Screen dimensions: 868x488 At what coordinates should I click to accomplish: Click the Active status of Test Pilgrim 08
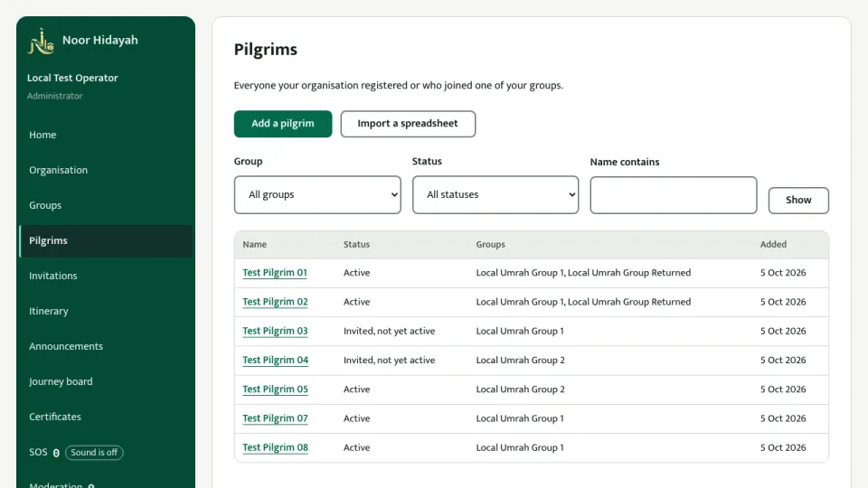[x=356, y=447]
